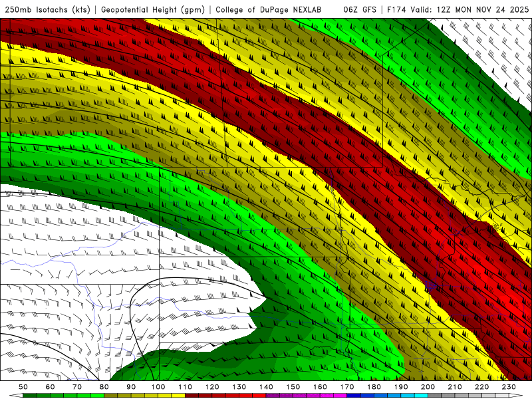Click the 50 value on the color scale
This screenshot has height=399, width=532.
point(23,387)
